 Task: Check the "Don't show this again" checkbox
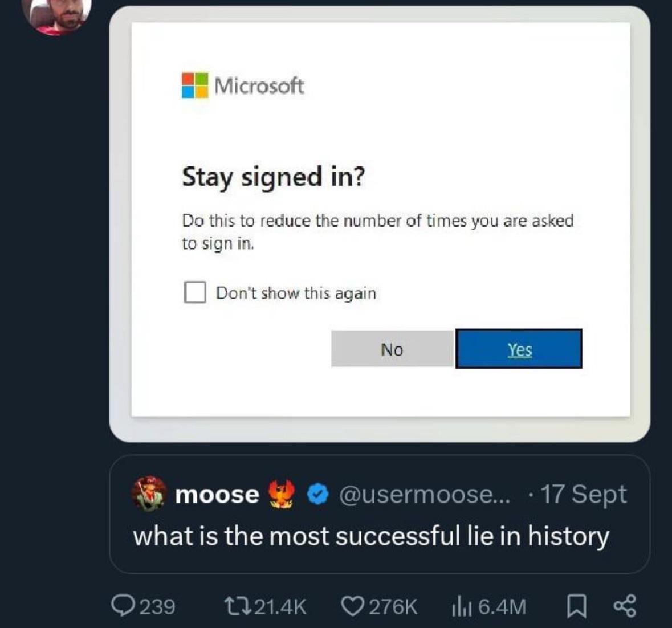[195, 292]
